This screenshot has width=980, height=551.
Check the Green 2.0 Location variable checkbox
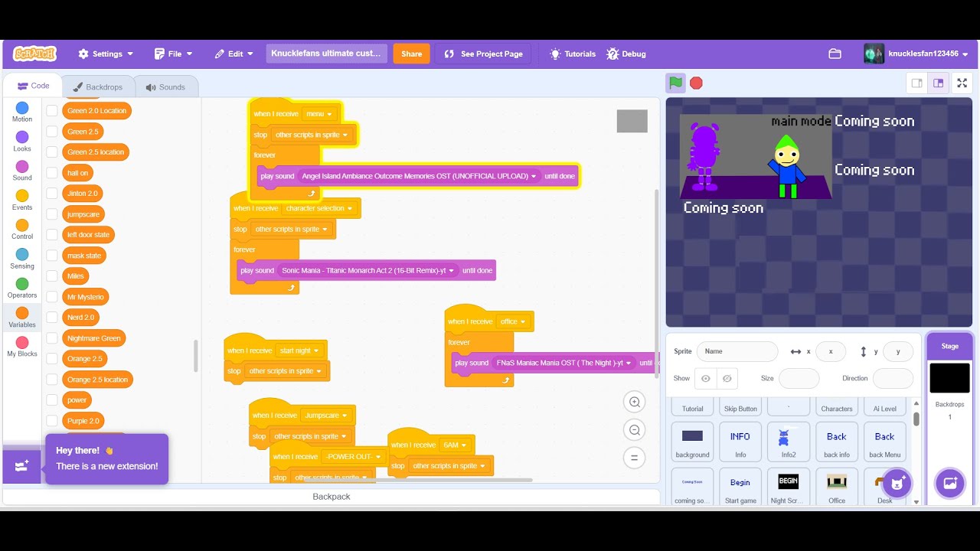52,111
